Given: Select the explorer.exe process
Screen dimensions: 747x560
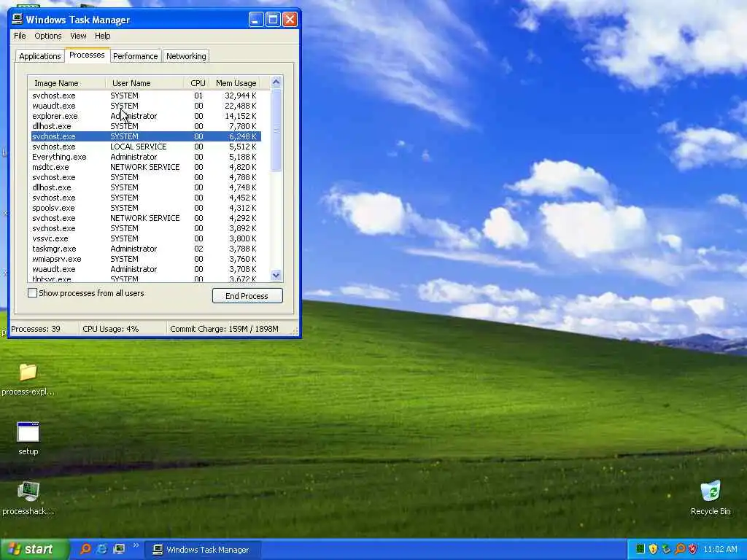Looking at the screenshot, I should click(x=146, y=116).
